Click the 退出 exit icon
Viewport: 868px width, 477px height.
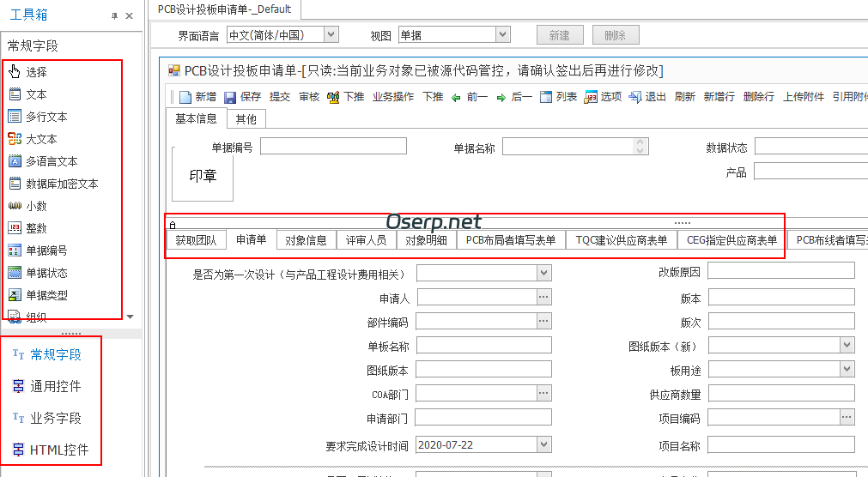(635, 98)
